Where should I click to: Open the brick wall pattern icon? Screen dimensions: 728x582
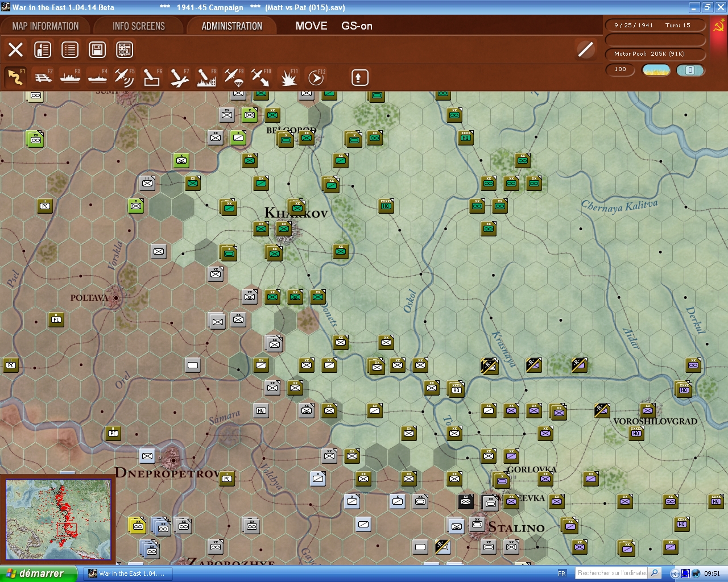(x=125, y=50)
